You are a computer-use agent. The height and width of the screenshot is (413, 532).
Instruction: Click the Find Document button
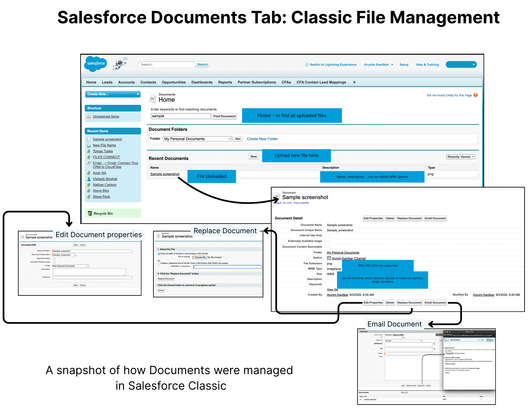click(224, 116)
